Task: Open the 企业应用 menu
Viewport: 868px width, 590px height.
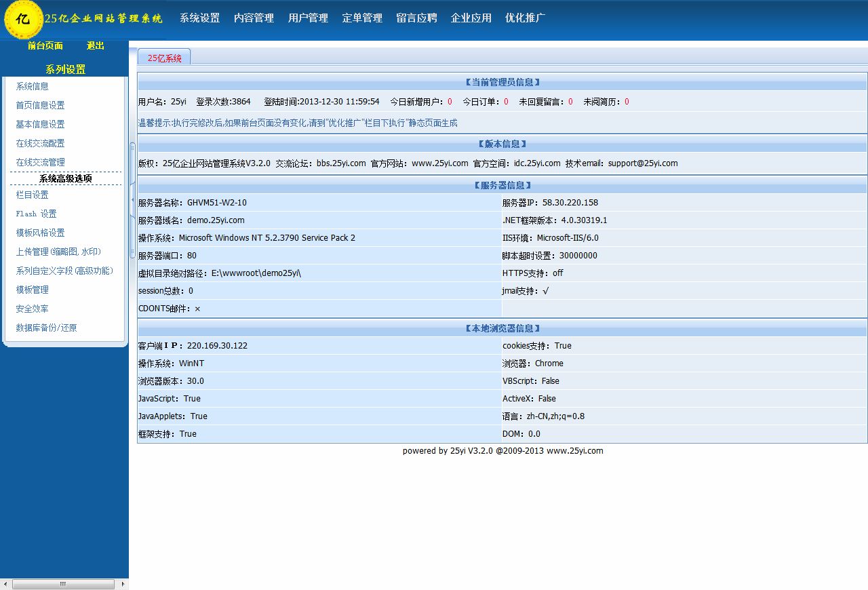Action: (471, 18)
